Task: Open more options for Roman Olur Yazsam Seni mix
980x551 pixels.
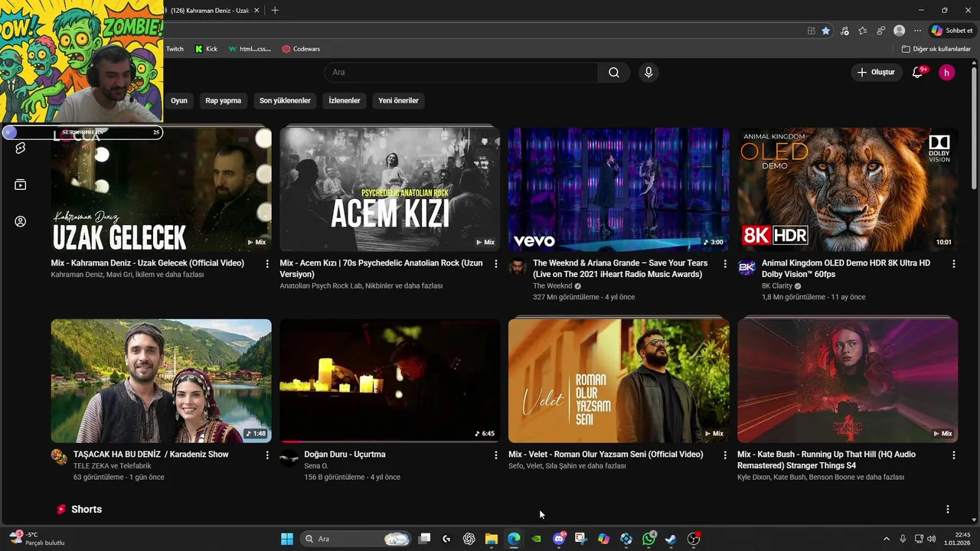Action: click(725, 455)
